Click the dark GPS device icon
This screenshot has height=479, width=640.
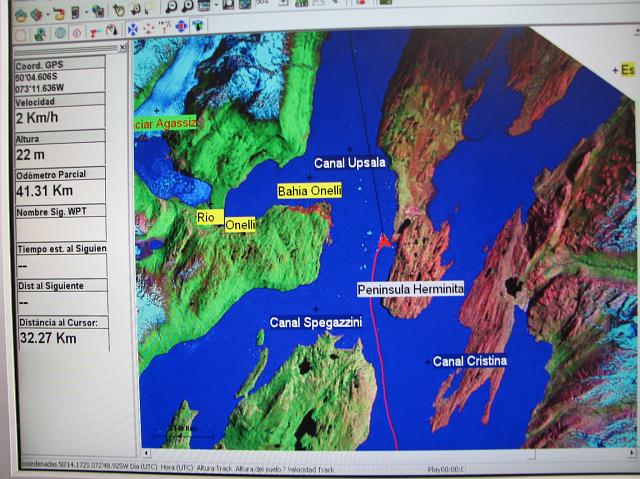pyautogui.click(x=75, y=13)
